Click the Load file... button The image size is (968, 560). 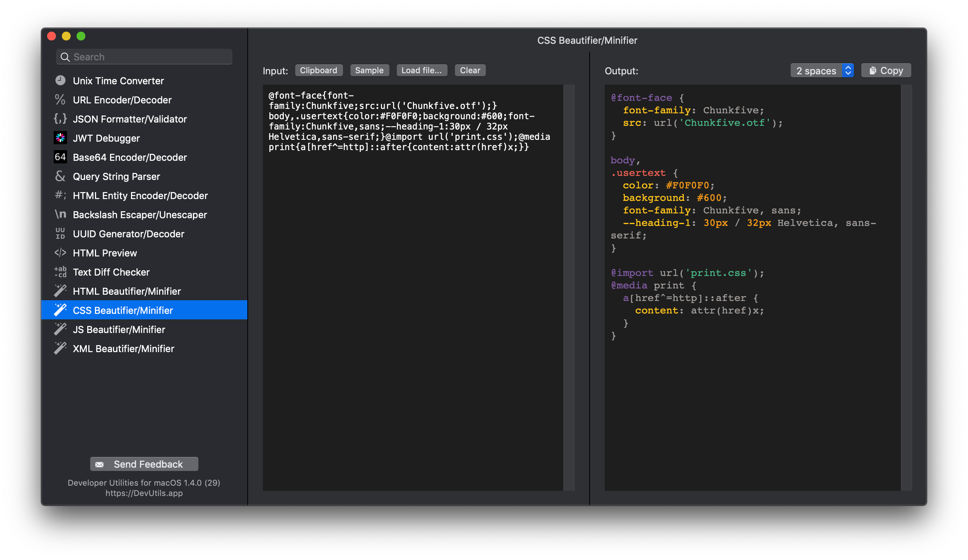pyautogui.click(x=421, y=70)
